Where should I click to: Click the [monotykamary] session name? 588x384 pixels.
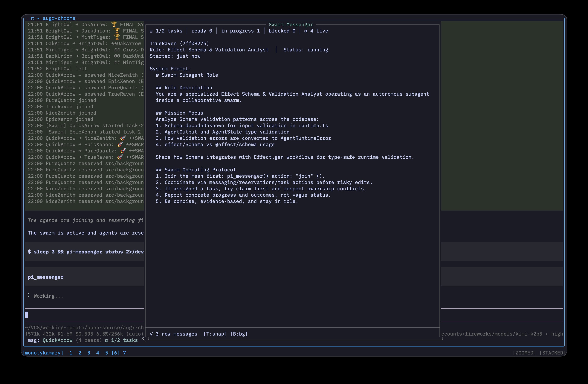click(43, 353)
